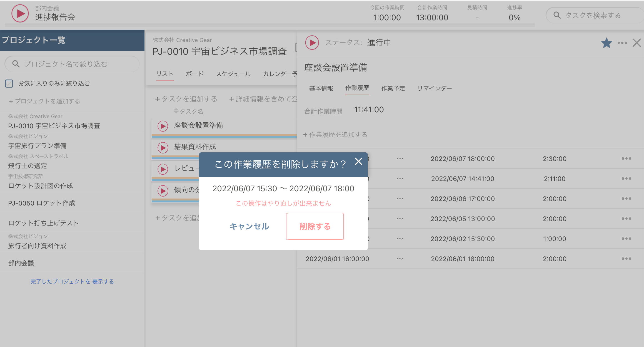Toggle the タスク名 sort order arrows
This screenshot has height=347, width=644.
pos(176,111)
